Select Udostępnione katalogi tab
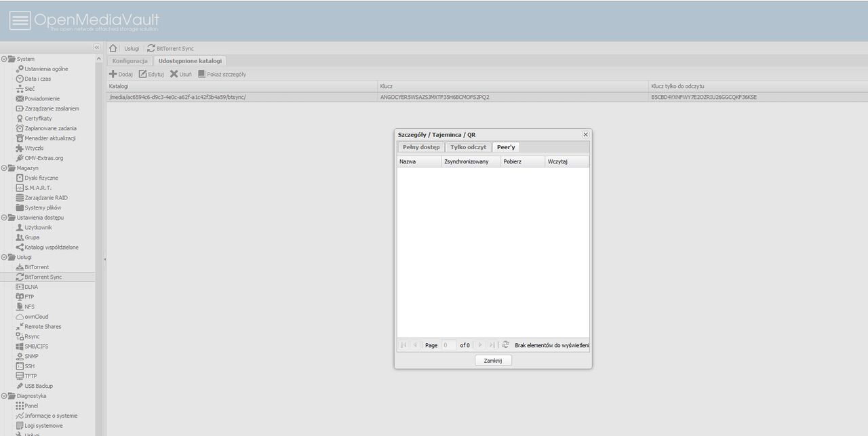Image resolution: width=868 pixels, height=436 pixels. point(190,61)
